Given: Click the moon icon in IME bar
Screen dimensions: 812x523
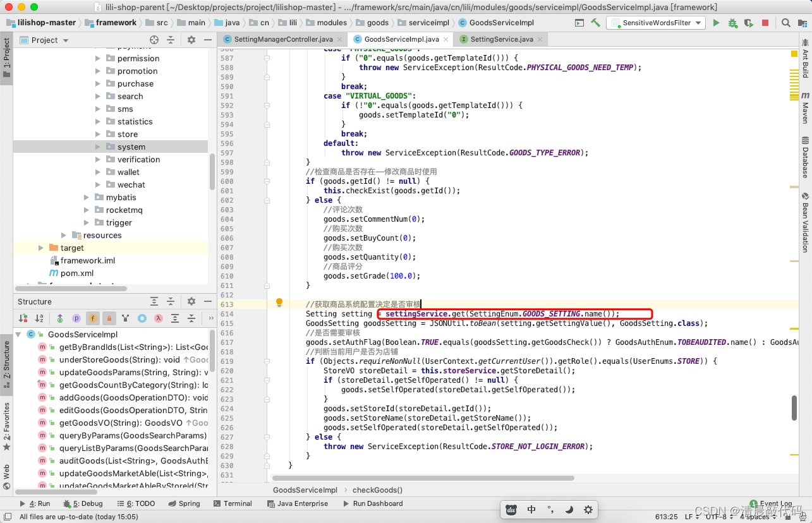Looking at the screenshot, I should pyautogui.click(x=569, y=510).
